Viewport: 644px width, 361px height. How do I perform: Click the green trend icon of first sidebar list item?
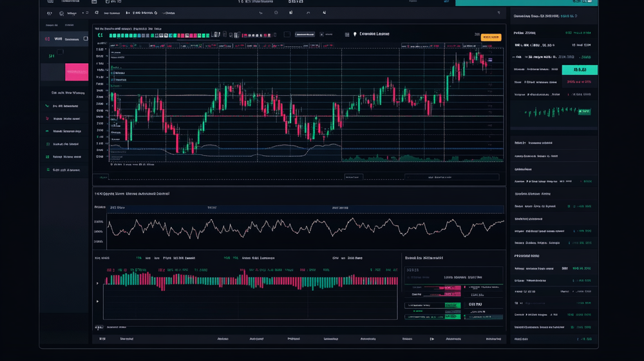(47, 106)
